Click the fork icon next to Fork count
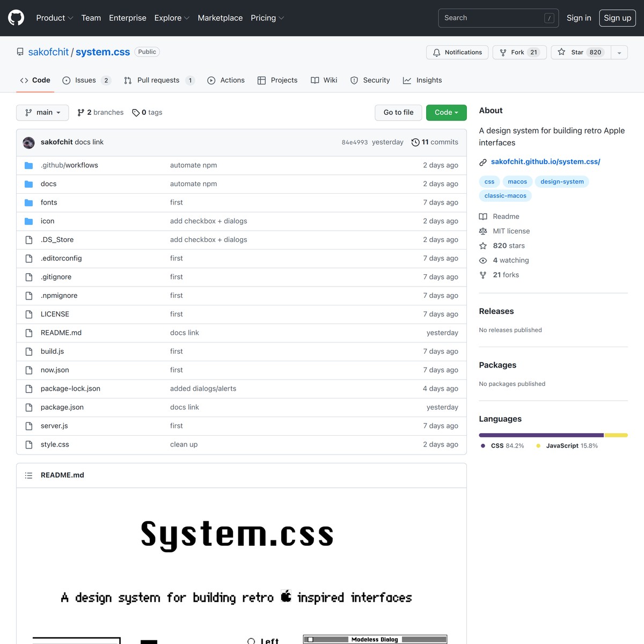The height and width of the screenshot is (644, 644). (503, 52)
